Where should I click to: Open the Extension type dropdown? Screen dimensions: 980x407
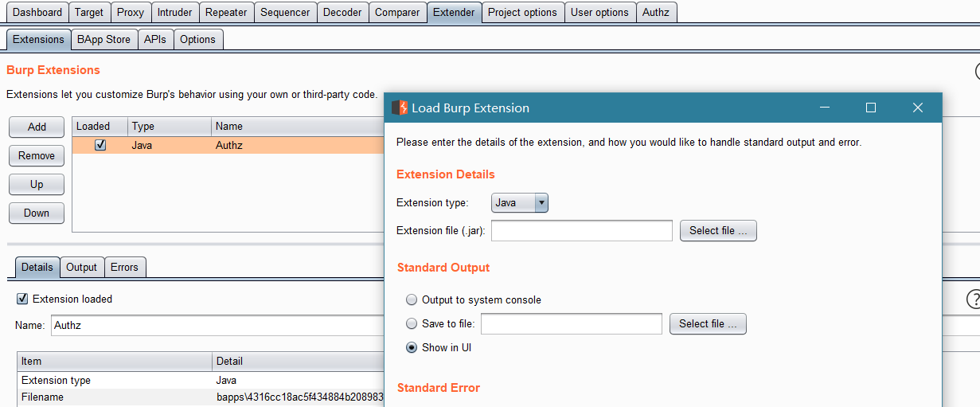pyautogui.click(x=520, y=202)
